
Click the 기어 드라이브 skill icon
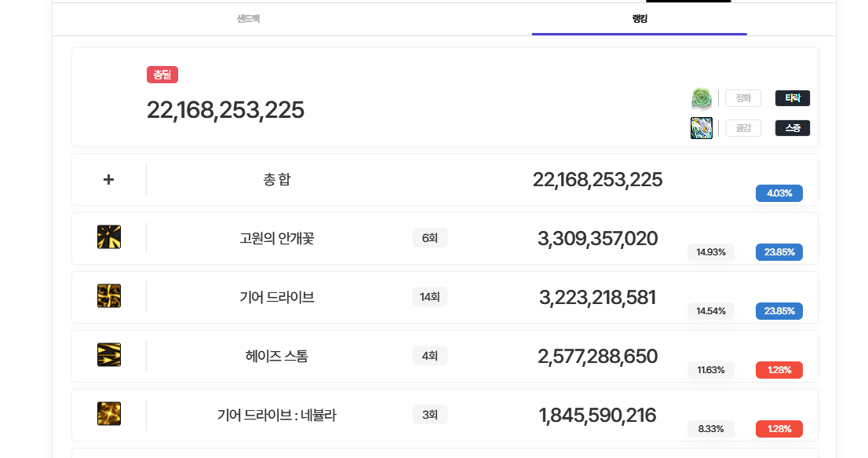(108, 296)
